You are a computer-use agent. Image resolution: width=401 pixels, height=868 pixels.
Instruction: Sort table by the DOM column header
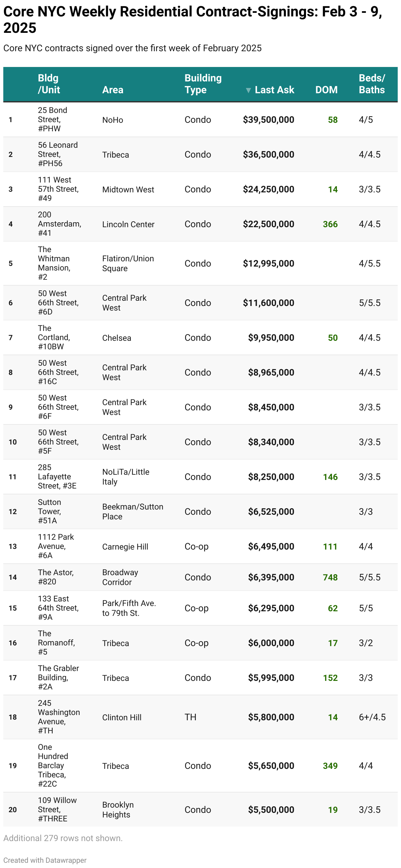point(326,90)
